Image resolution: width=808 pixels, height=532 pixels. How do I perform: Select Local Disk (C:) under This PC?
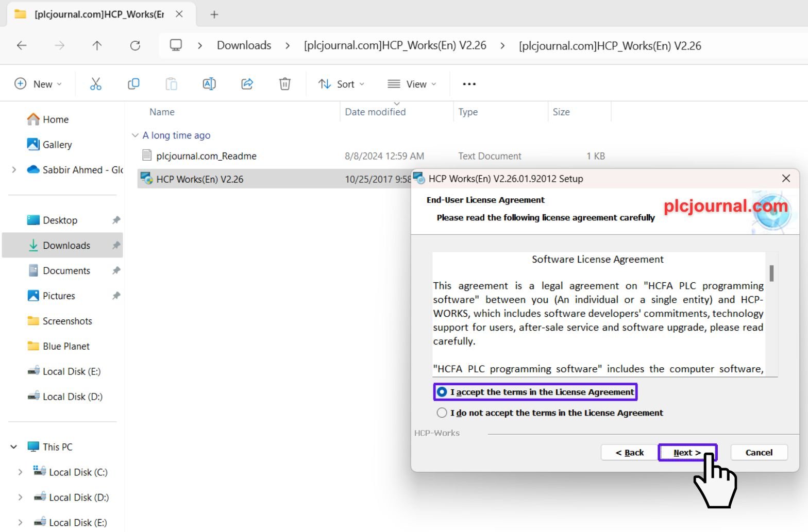pyautogui.click(x=70, y=472)
